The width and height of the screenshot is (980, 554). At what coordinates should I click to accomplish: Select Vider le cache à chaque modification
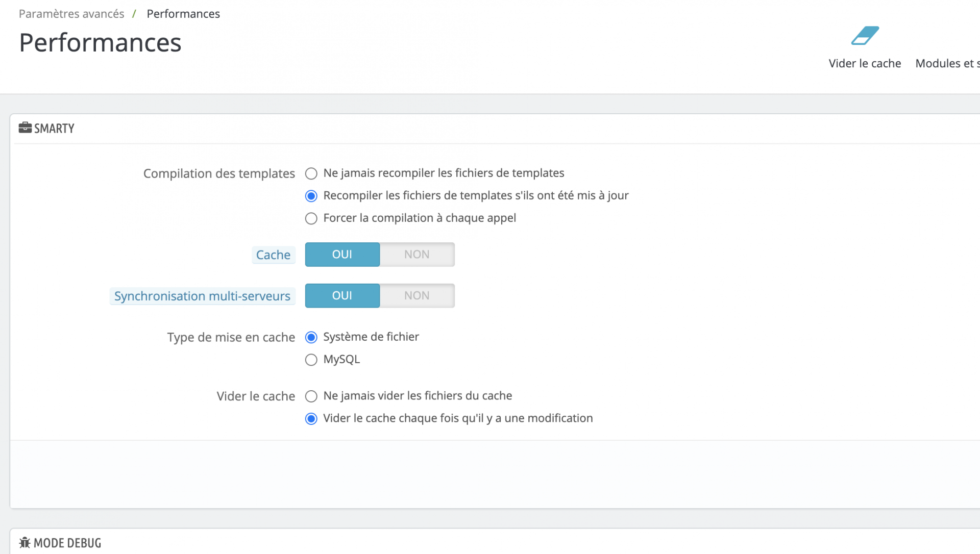311,419
